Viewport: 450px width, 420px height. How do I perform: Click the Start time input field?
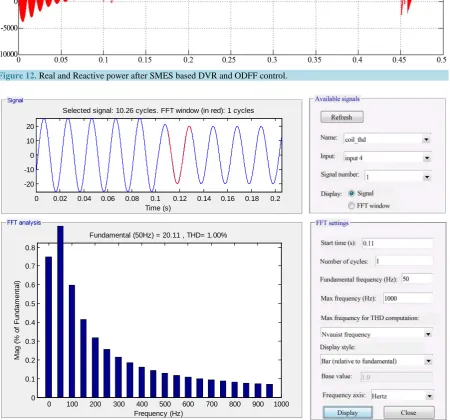[x=397, y=243]
